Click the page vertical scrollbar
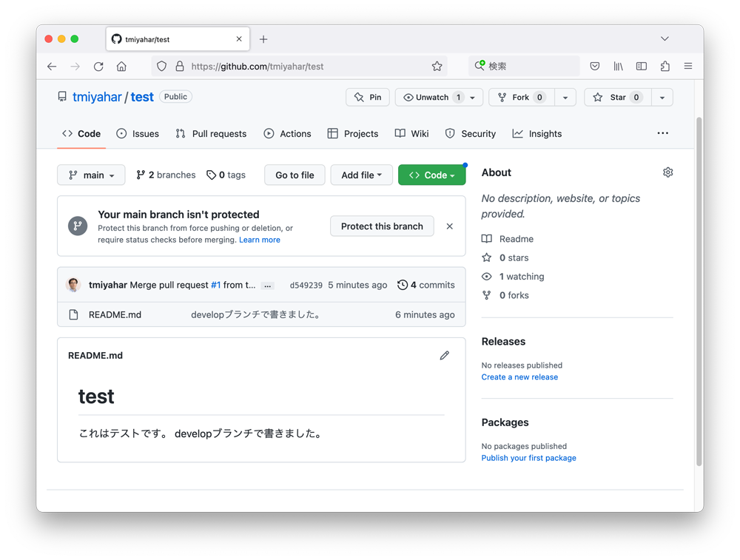 coord(699,291)
